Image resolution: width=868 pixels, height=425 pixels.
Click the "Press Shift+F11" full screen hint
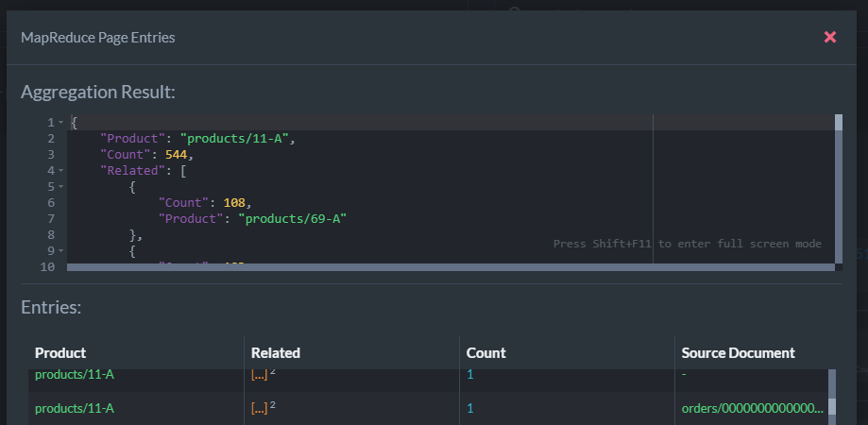(x=687, y=244)
